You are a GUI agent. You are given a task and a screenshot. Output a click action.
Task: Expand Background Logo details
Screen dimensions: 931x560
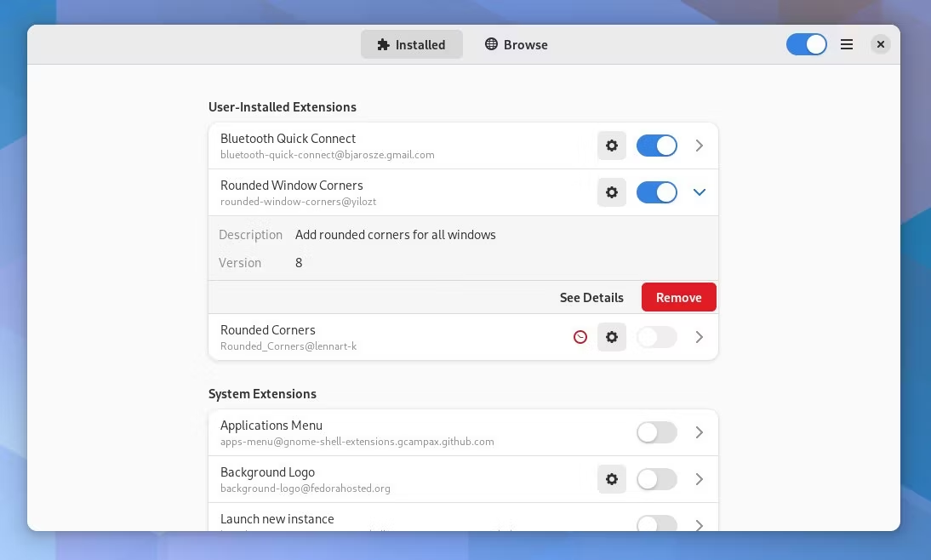[700, 479]
